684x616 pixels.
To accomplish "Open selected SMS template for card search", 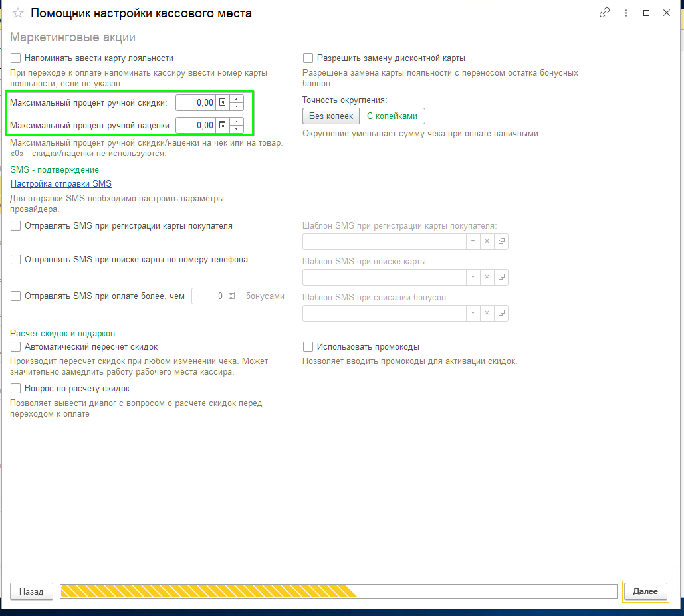I will 501,277.
